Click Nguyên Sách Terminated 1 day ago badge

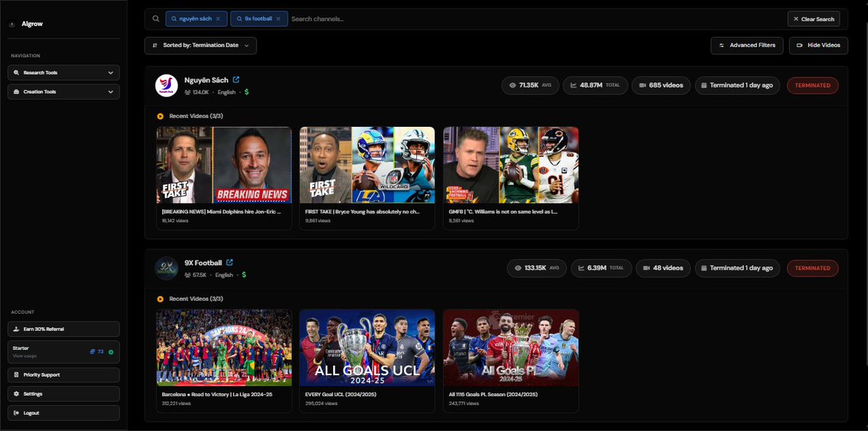738,85
